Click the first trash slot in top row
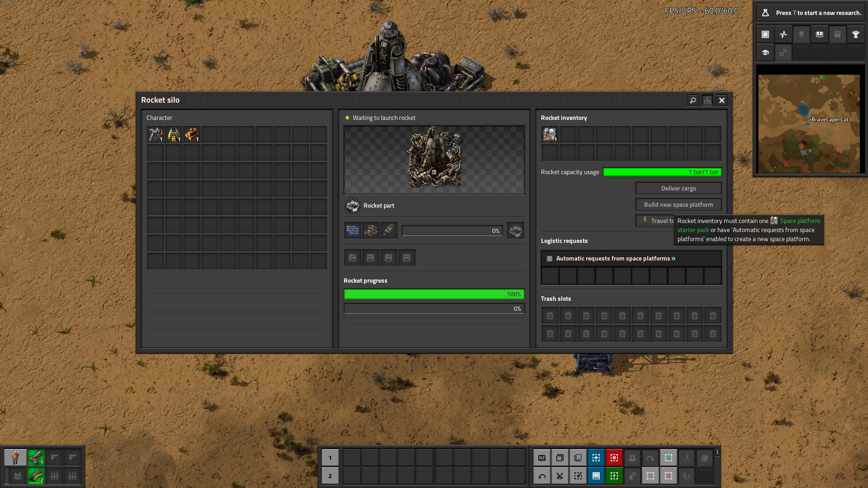 click(550, 316)
